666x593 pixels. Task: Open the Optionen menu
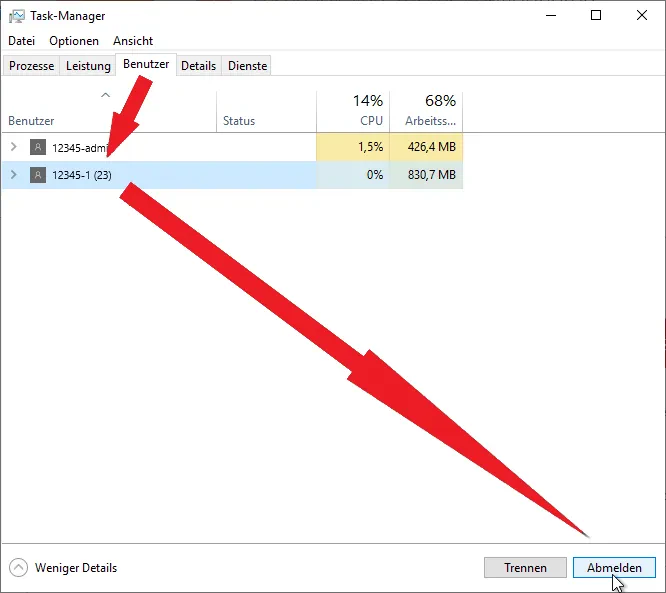(x=74, y=41)
